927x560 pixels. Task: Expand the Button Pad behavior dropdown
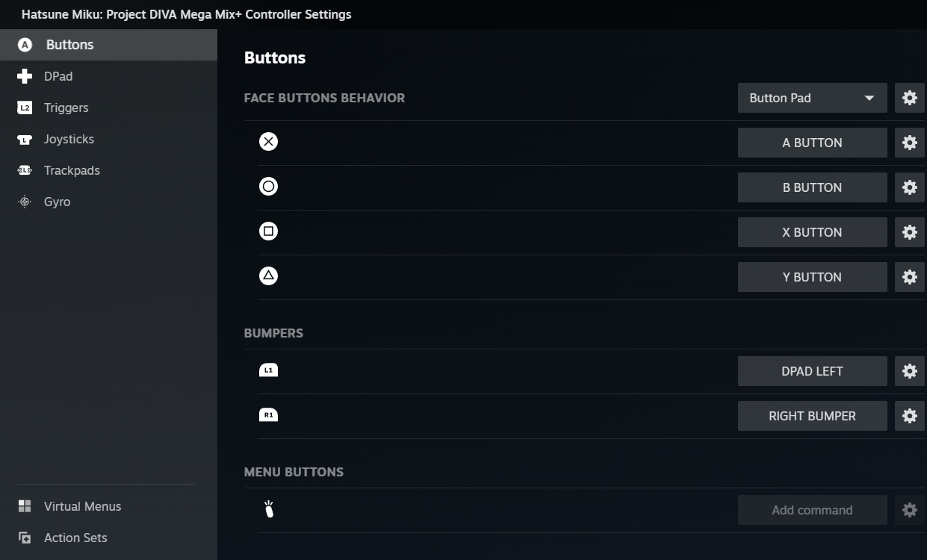(x=812, y=98)
